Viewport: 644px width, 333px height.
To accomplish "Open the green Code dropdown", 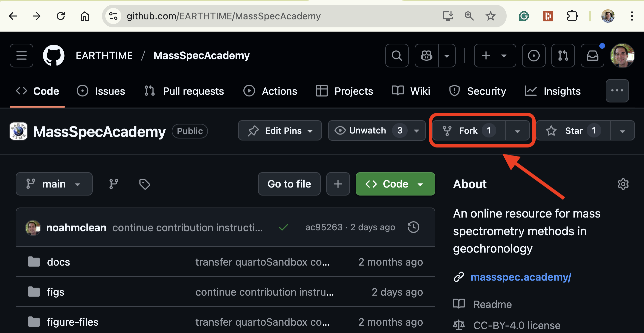I will click(x=395, y=184).
